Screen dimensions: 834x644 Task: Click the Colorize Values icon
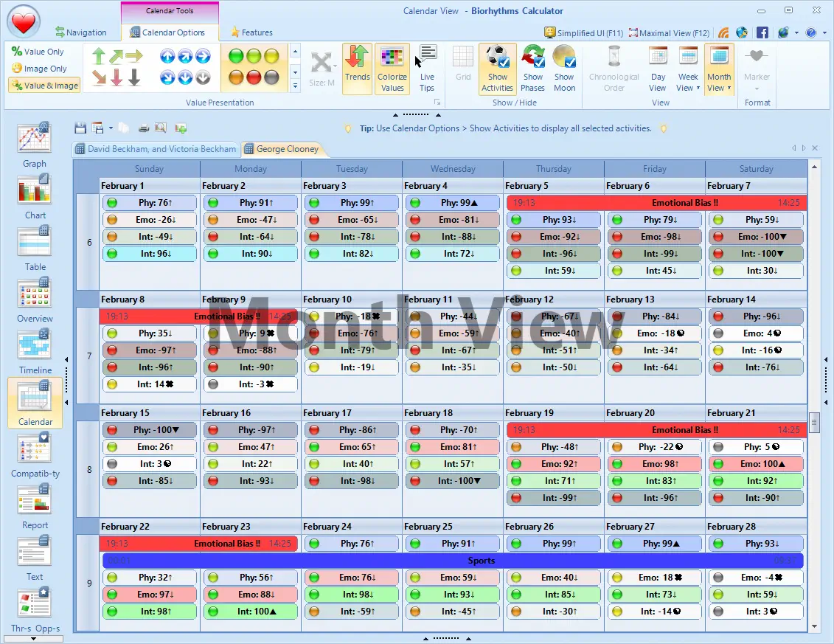(392, 68)
